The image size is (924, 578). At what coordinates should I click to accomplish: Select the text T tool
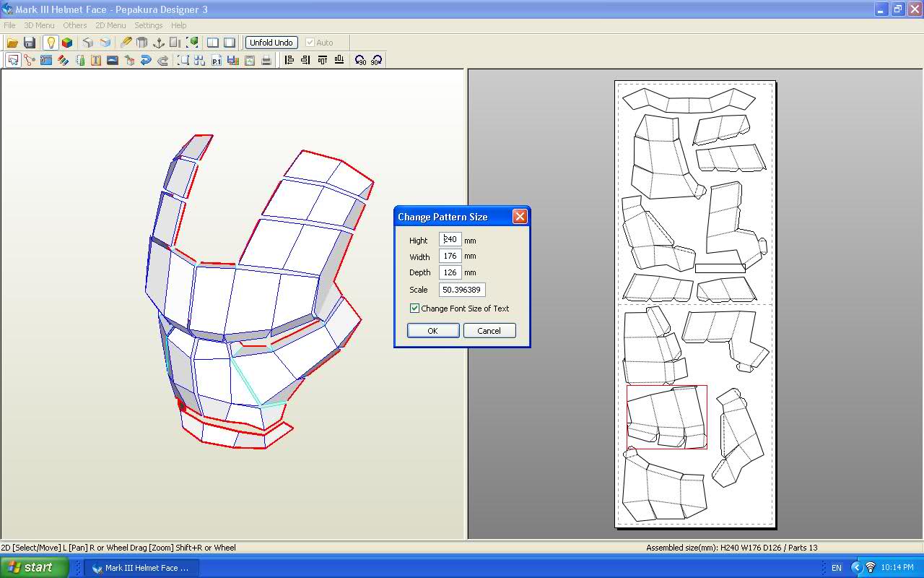96,61
